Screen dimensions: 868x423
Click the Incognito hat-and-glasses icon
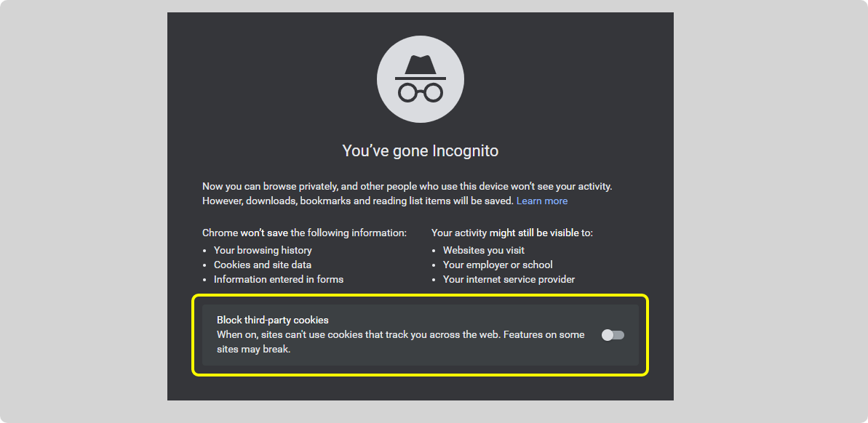[x=421, y=78]
